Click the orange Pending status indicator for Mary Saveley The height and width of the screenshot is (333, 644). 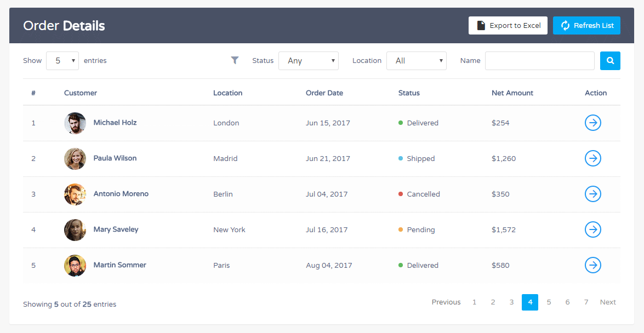401,229
